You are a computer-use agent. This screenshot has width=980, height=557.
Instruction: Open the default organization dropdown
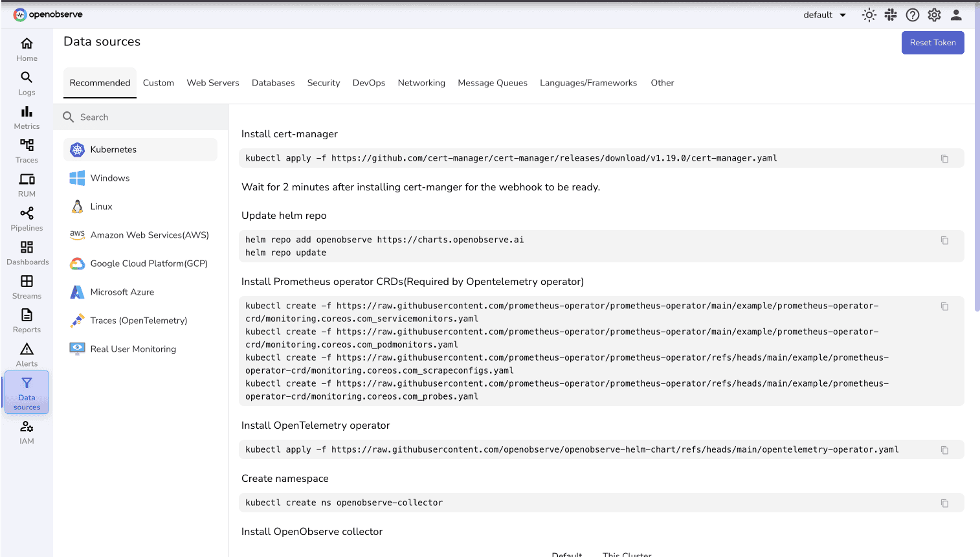[x=823, y=14]
